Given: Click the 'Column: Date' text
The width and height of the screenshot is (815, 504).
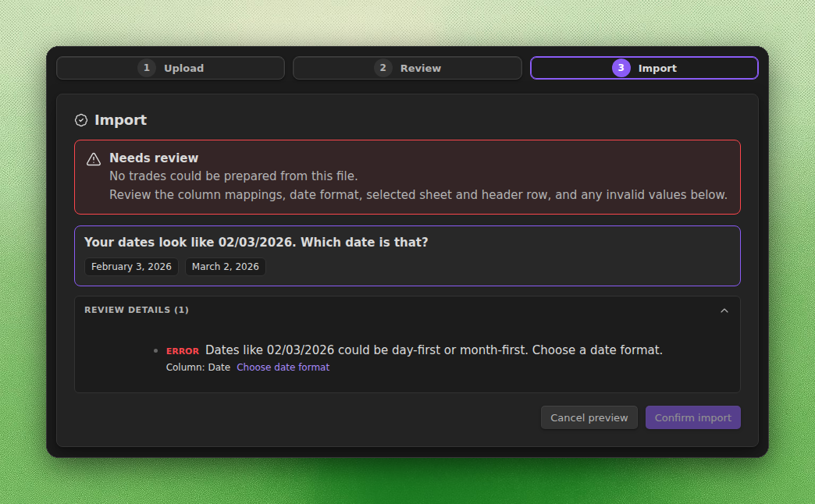Looking at the screenshot, I should [x=198, y=367].
